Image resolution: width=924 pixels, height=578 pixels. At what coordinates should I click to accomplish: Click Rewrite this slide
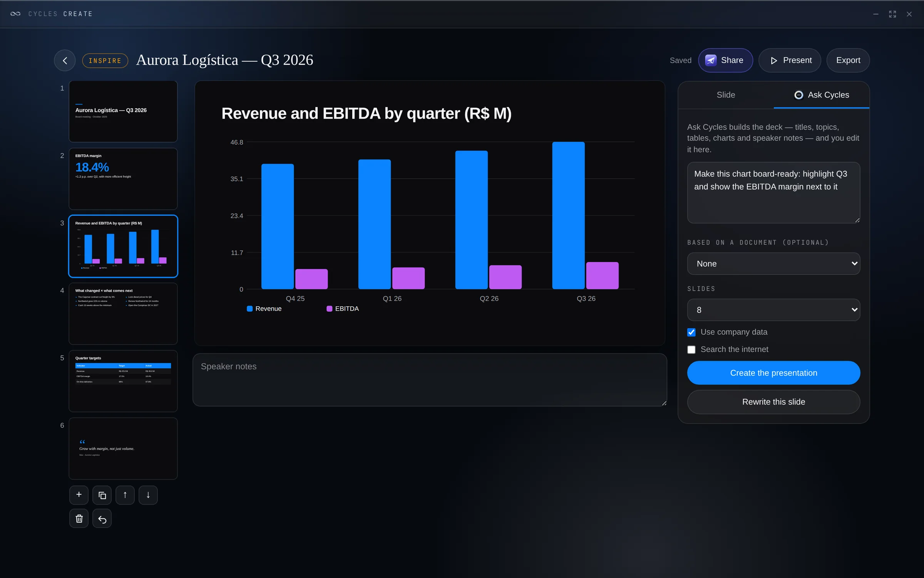coord(773,402)
